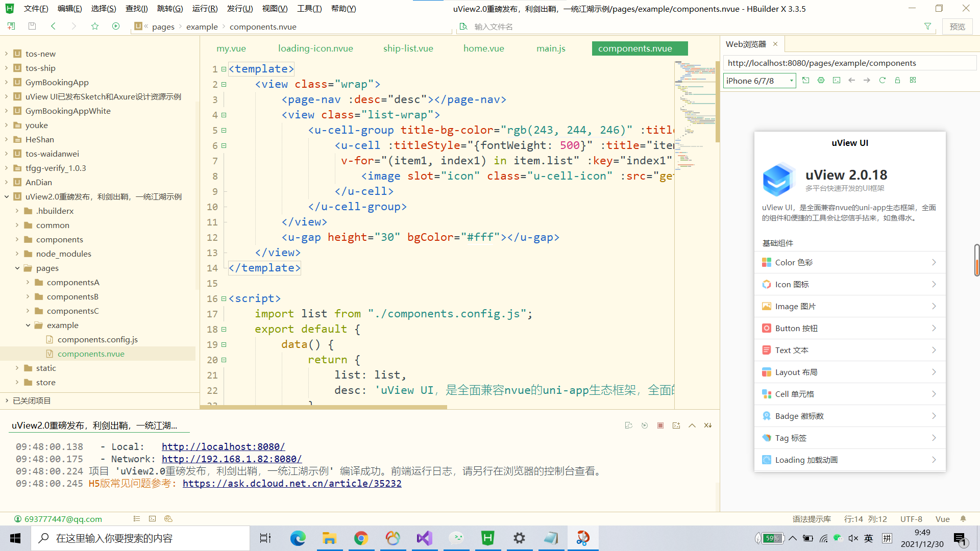Click the run play icon in top toolbar
Image resolution: width=980 pixels, height=551 pixels.
tap(116, 27)
